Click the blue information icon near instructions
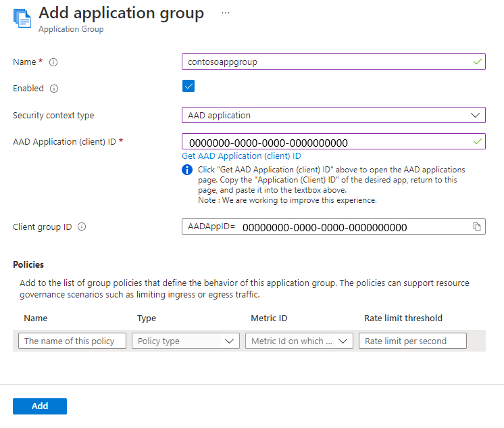 (187, 170)
